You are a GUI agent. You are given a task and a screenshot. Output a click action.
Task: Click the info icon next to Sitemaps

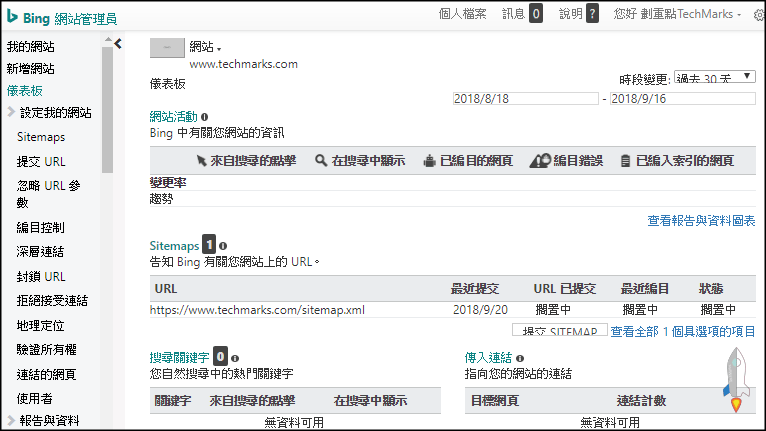(223, 246)
